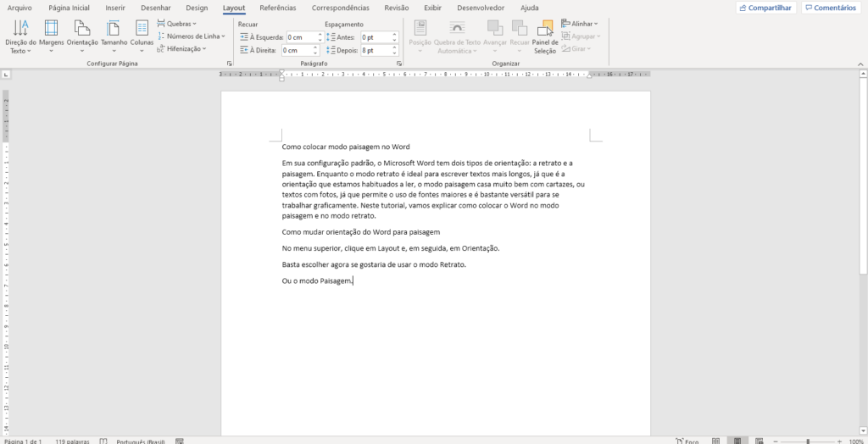Switch to the Desenvolvedor tab

click(481, 8)
